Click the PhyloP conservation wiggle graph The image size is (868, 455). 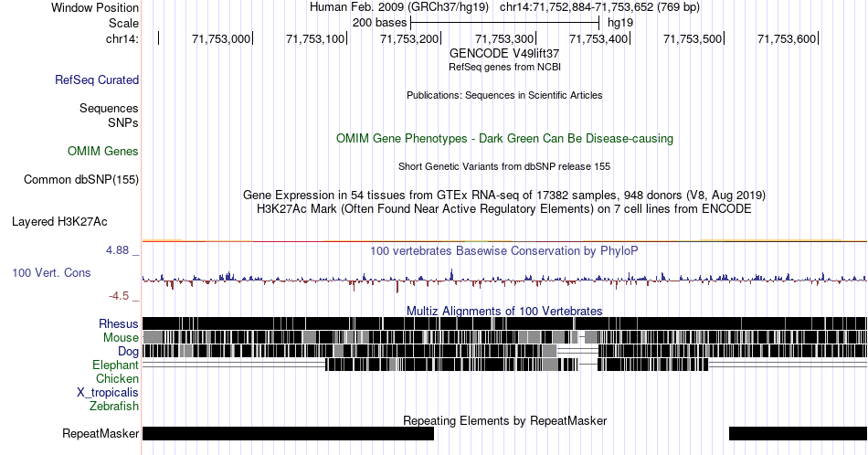coord(505,279)
